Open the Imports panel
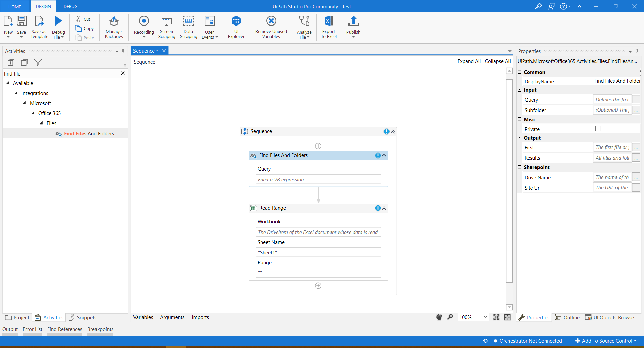The height and width of the screenshot is (348, 644). click(200, 317)
